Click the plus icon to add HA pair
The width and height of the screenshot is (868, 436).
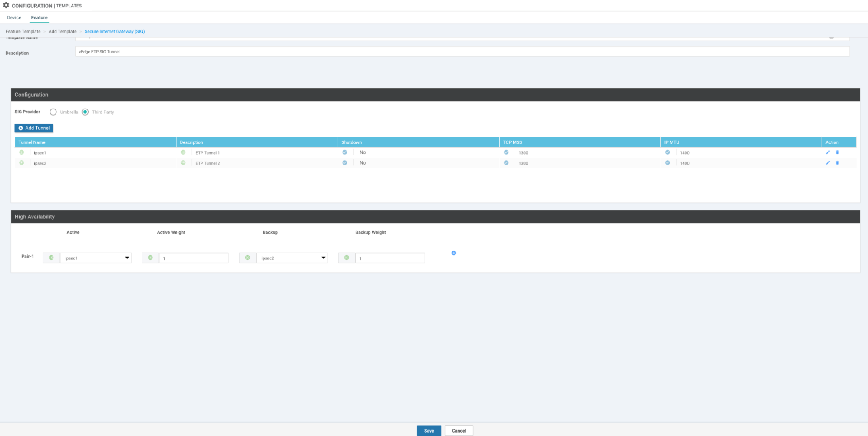[454, 253]
